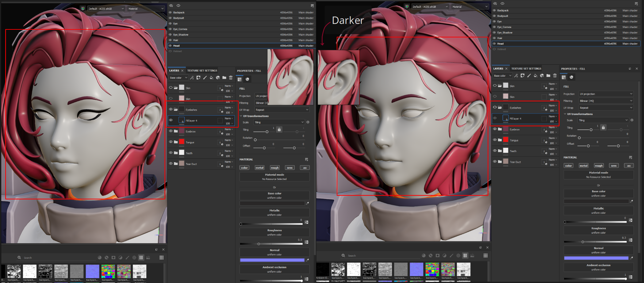Screen dimensions: 644x283
Task: Open material sphere tab icon in right Properties panel
Action: (x=572, y=77)
